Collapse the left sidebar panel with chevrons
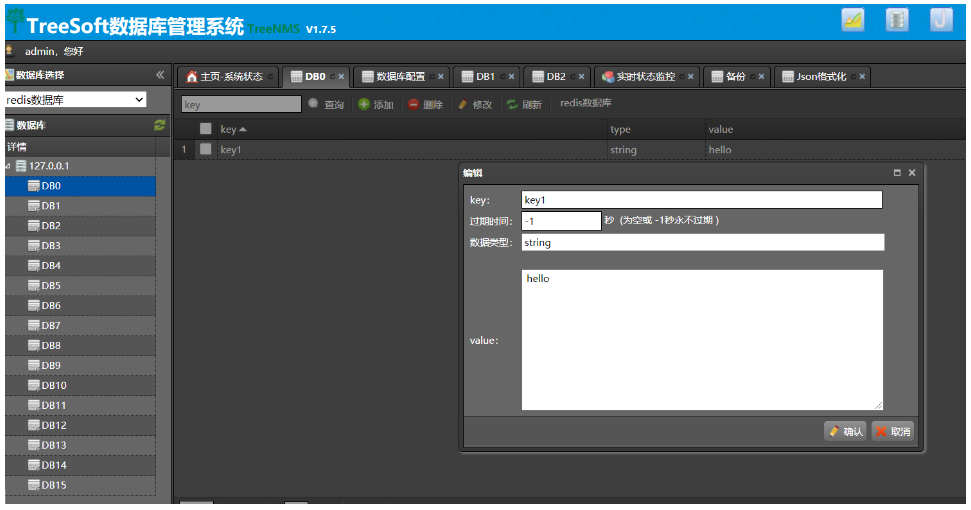971x510 pixels. click(160, 75)
